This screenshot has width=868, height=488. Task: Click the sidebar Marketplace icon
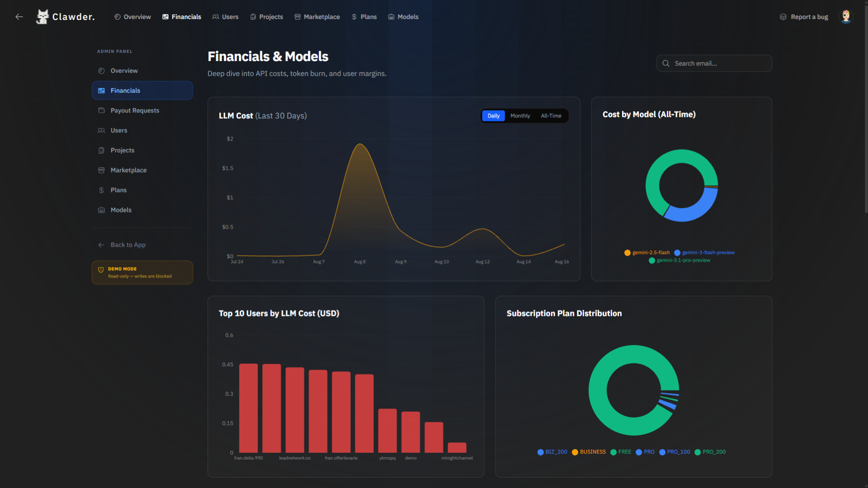[x=101, y=170]
